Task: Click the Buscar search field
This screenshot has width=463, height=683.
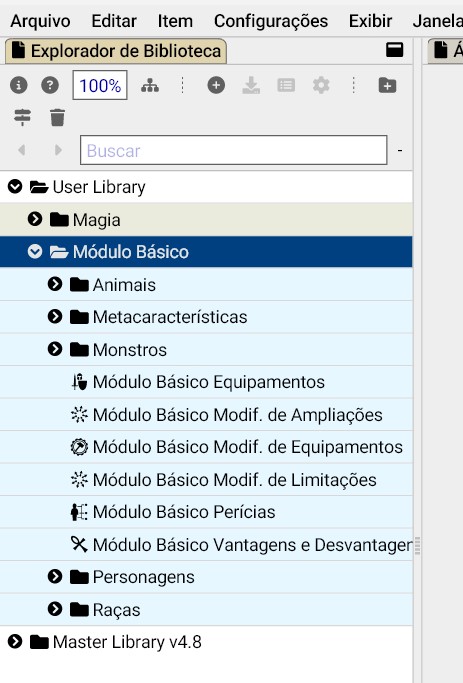Action: (233, 150)
